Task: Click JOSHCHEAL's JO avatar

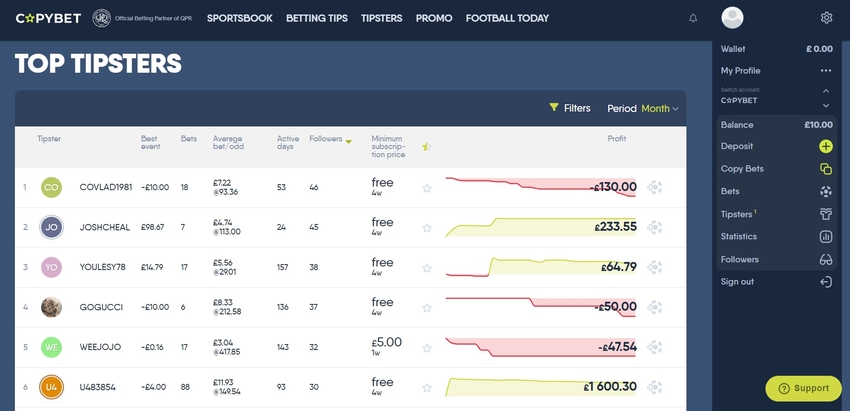Action: (51, 227)
